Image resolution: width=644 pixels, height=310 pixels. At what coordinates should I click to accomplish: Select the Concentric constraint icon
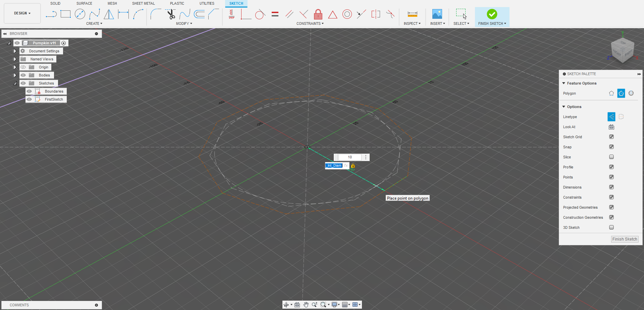coord(347,14)
